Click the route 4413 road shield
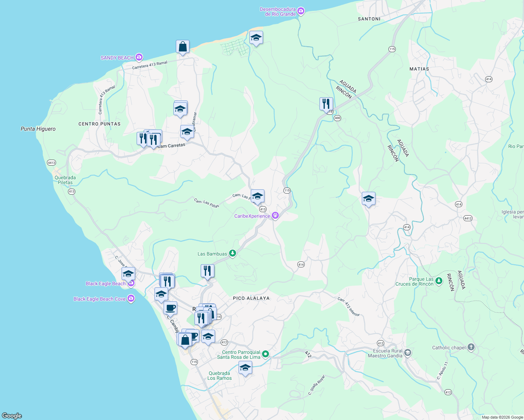 [x=51, y=162]
